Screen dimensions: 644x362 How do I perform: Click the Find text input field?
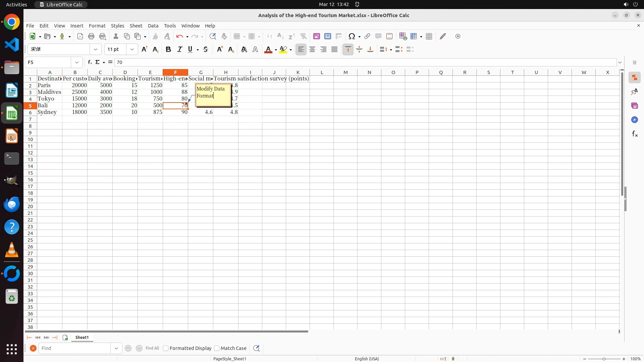[x=74, y=348]
